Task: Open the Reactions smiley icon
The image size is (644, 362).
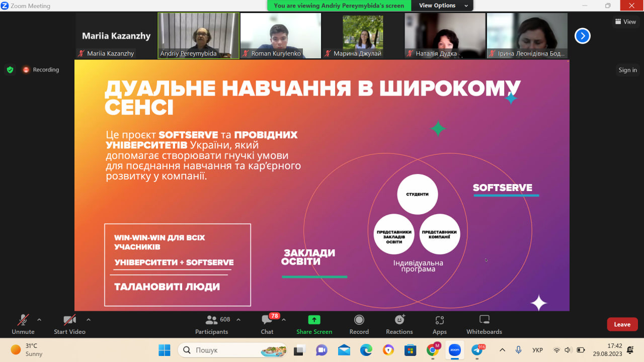Action: [x=399, y=320]
